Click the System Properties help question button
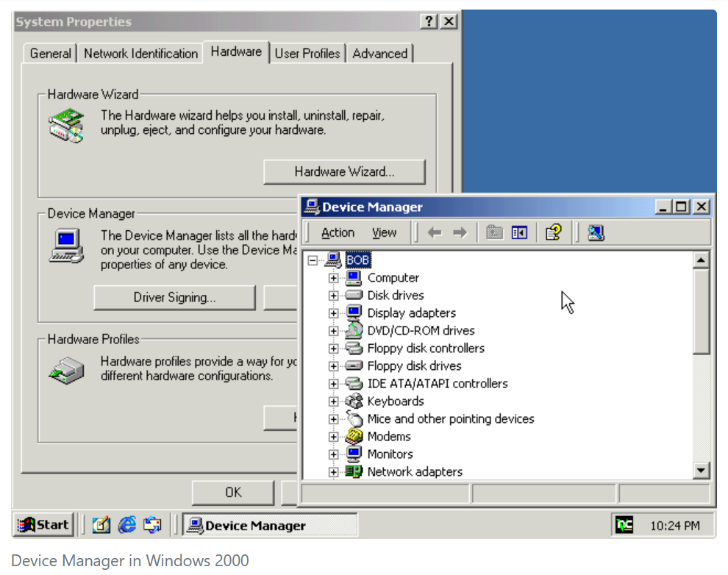 coord(429,21)
